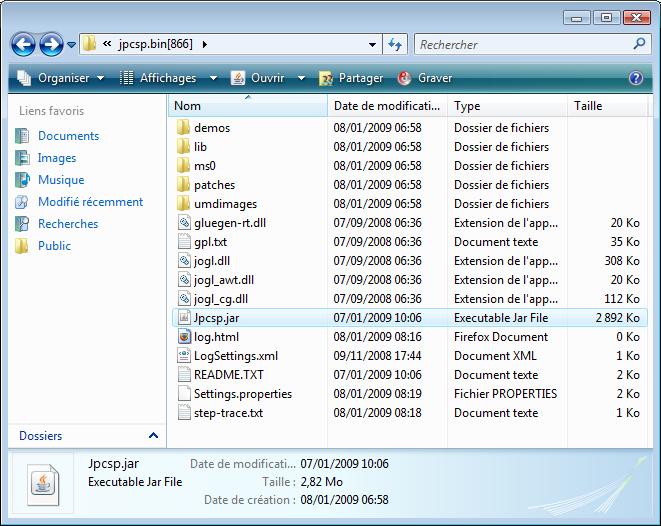Go back with the Back arrow button
Screen dimensions: 661x526
click(x=23, y=44)
